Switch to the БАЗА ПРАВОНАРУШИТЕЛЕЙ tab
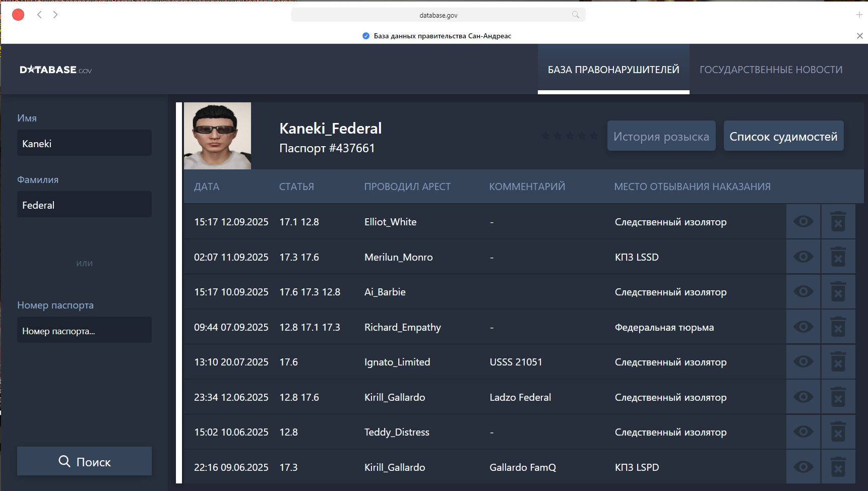The height and width of the screenshot is (491, 868). (613, 69)
